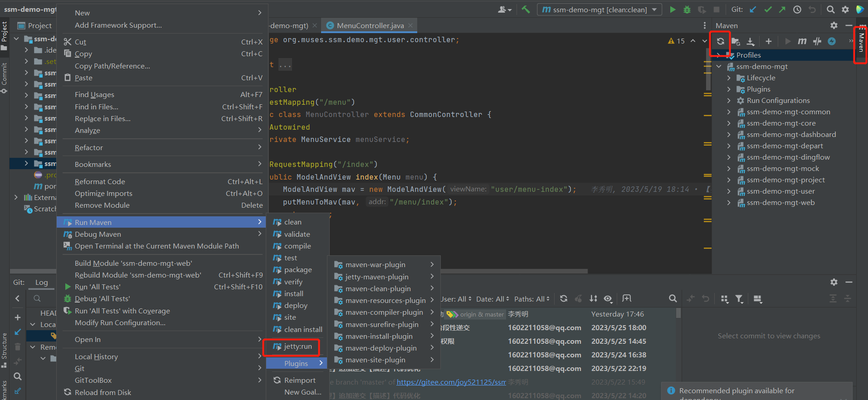Open the Project vertical tool window tab
Screen dimensions: 868x400
pos(5,35)
